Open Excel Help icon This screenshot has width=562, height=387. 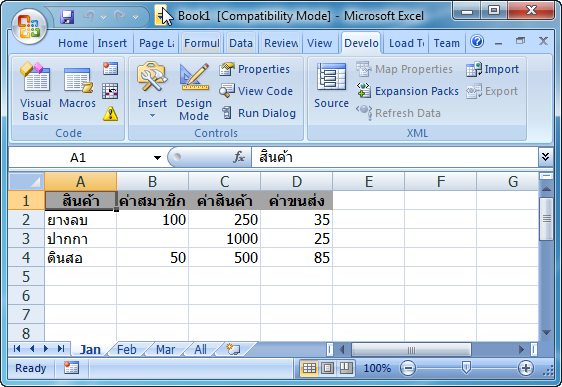pyautogui.click(x=477, y=42)
